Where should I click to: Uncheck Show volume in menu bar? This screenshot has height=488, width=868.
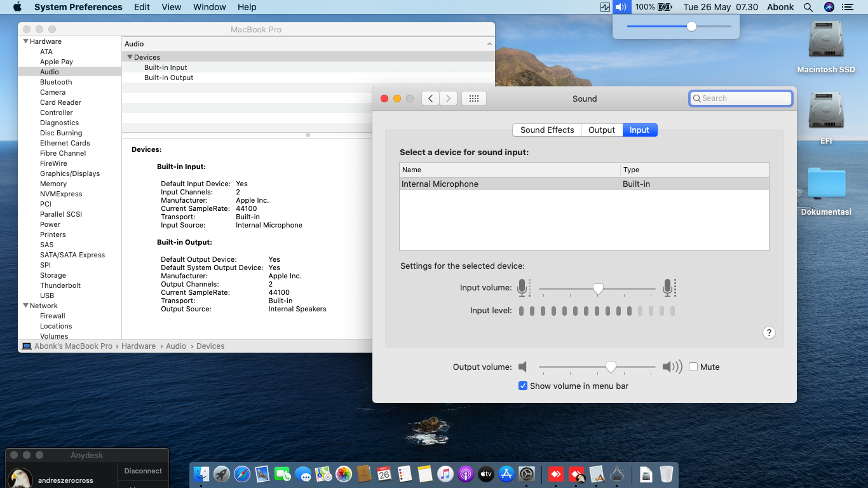click(523, 386)
